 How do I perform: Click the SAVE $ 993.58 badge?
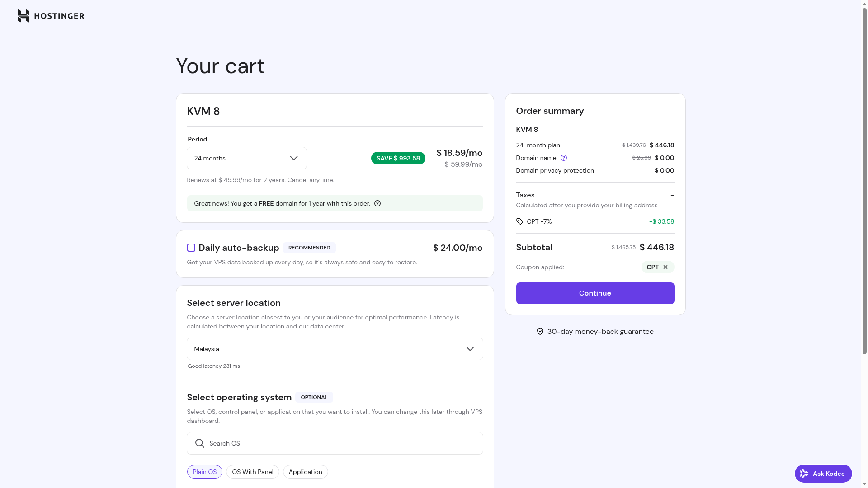398,158
